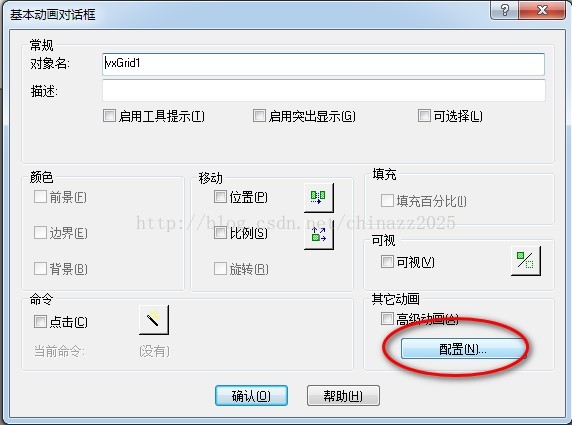Open help via 帮助(H) button
Image resolution: width=572 pixels, height=425 pixels.
click(x=343, y=395)
